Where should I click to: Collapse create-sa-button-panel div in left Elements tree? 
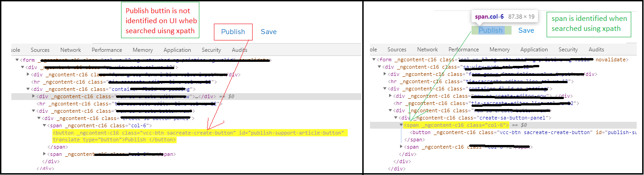39,118
